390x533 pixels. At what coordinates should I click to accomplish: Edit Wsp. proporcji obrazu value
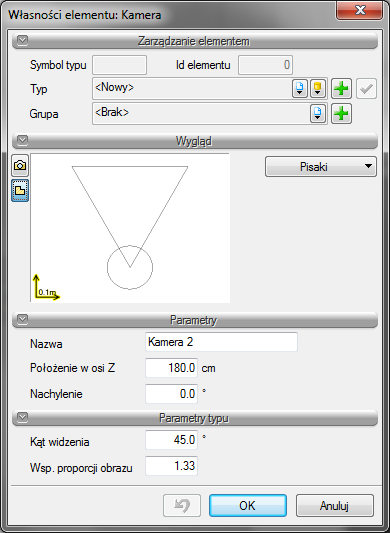tap(171, 466)
